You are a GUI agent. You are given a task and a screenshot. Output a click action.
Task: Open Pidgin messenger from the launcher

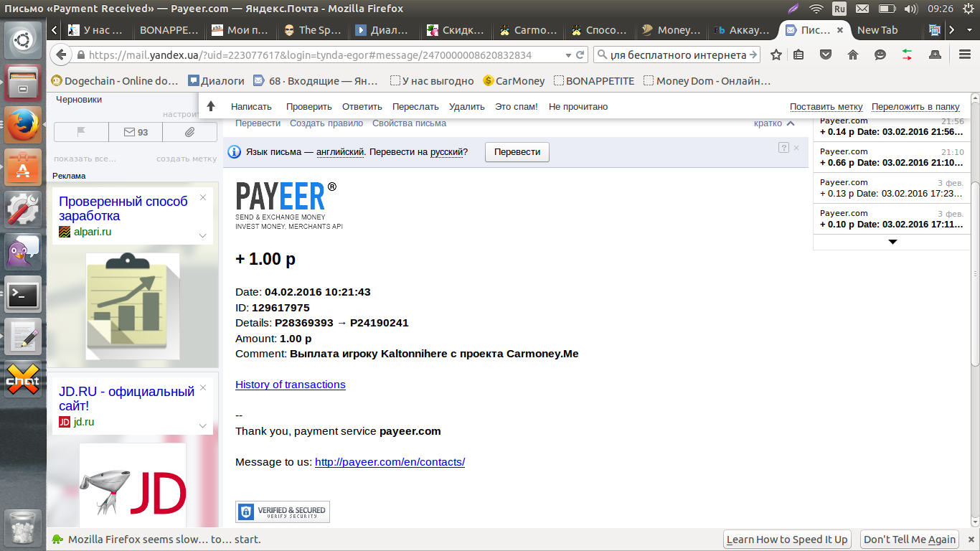[x=23, y=252]
